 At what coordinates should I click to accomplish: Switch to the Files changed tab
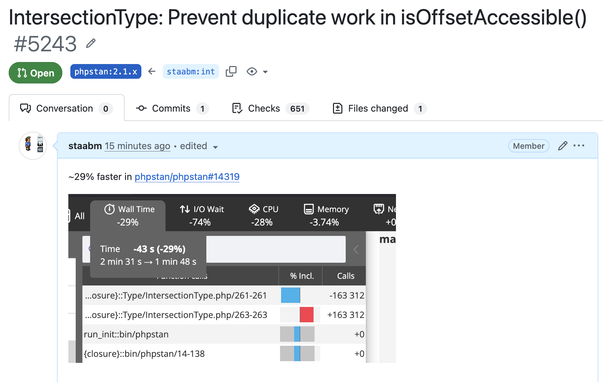click(379, 108)
